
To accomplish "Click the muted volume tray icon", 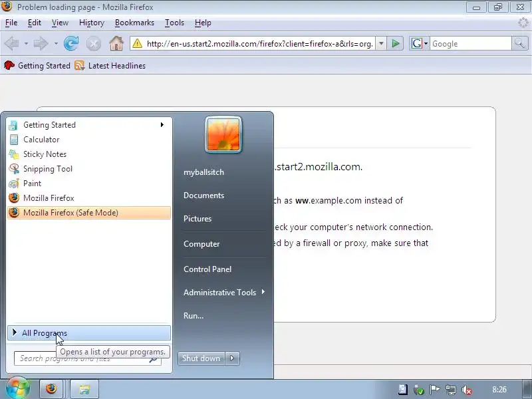I will (467, 390).
